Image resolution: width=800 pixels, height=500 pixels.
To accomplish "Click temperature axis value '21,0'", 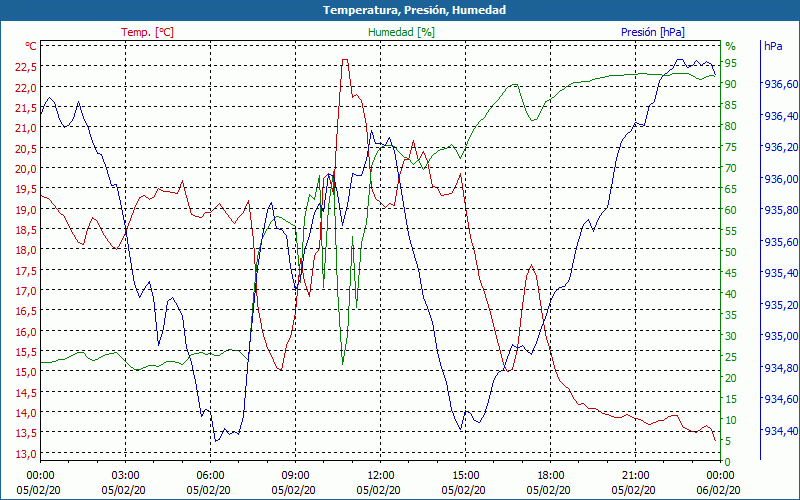I will (27, 128).
